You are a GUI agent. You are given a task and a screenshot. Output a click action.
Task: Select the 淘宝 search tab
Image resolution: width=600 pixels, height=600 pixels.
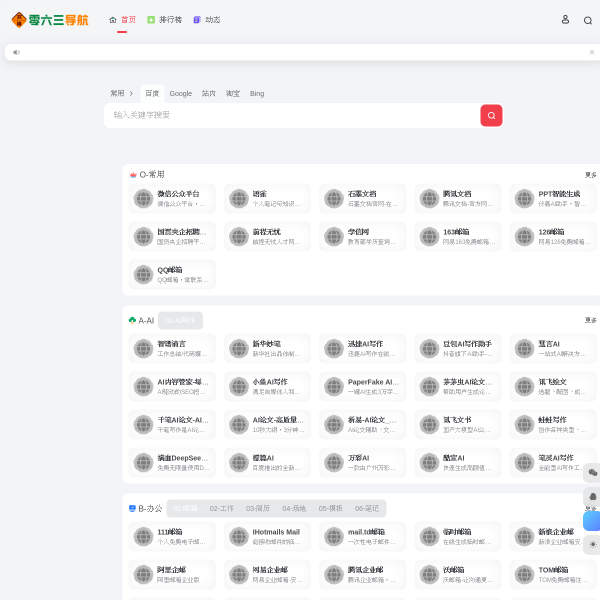point(233,93)
